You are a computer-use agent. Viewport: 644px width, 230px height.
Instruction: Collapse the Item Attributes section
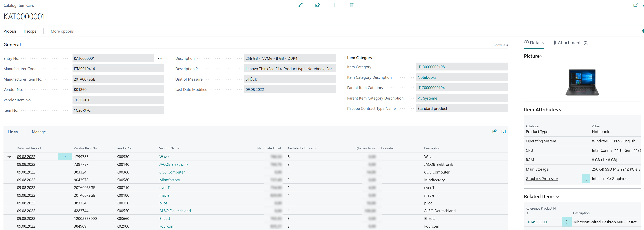561,110
